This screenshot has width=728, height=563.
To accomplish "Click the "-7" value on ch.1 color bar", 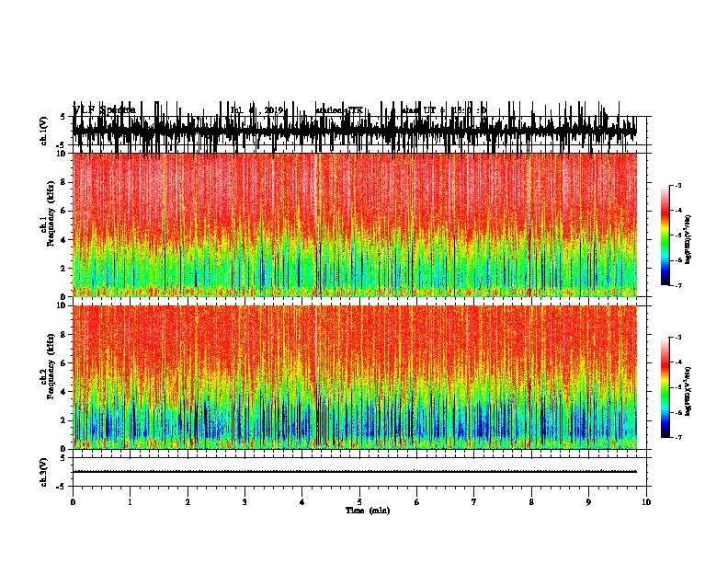I will 677,285.
